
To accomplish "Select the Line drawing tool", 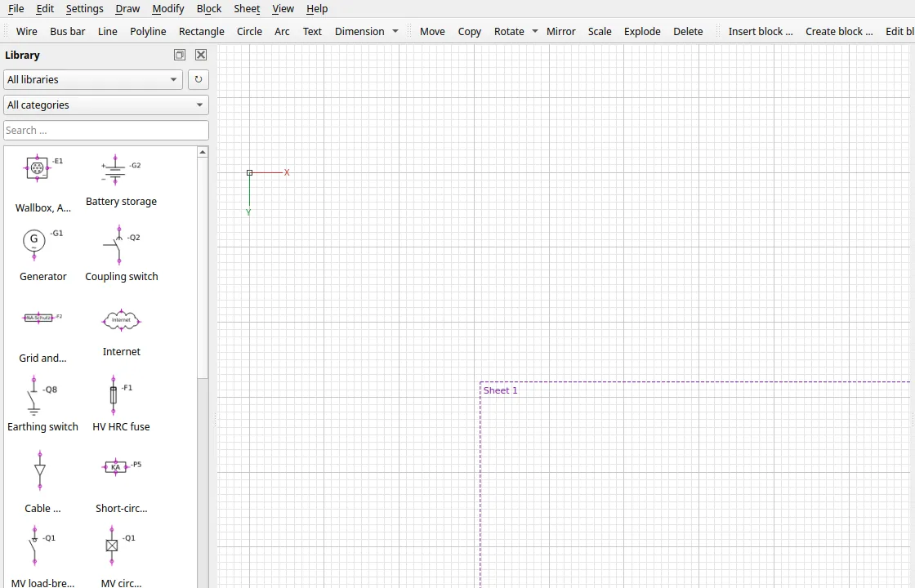I will pos(107,32).
